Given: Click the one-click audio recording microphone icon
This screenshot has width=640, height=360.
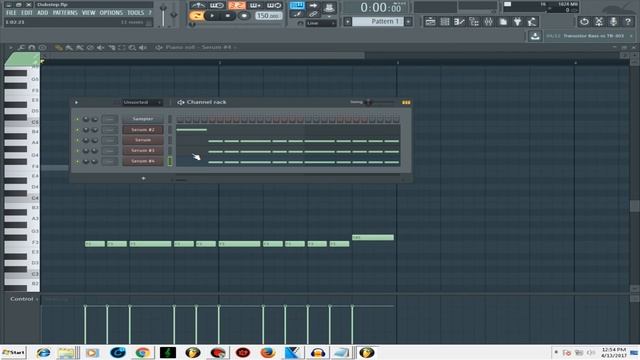Looking at the screenshot, I should point(613,22).
